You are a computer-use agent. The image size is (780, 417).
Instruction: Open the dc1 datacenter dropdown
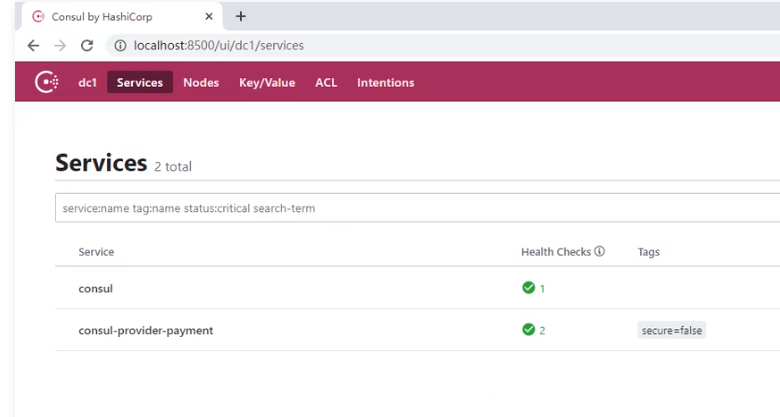(87, 83)
